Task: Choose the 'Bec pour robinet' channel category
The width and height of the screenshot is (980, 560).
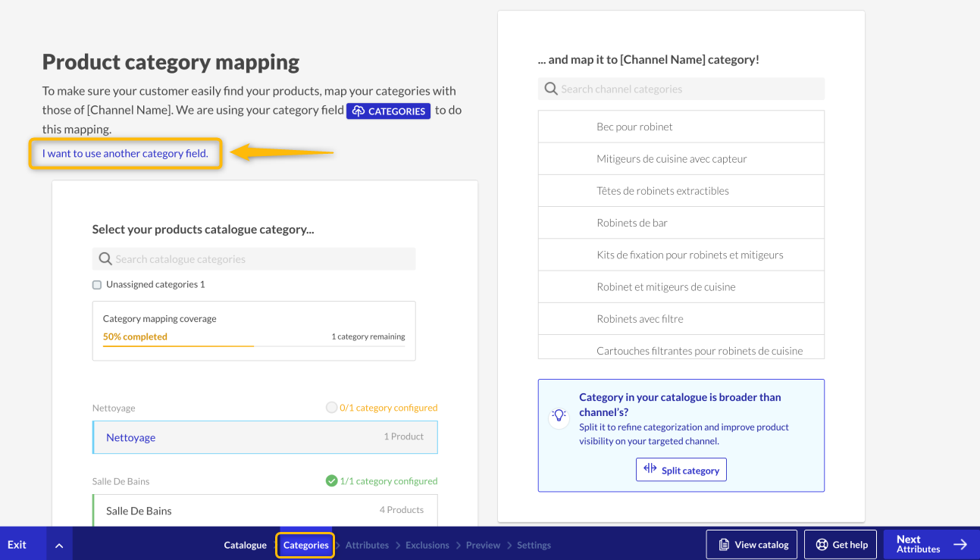Action: coord(681,127)
